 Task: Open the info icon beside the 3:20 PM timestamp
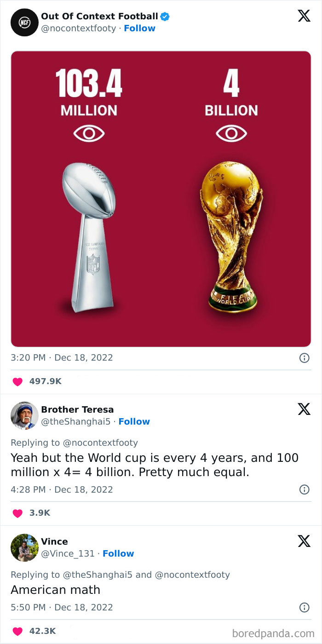point(304,358)
